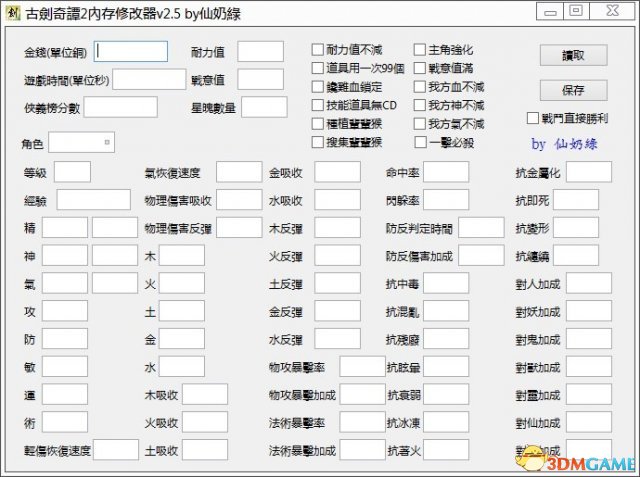
Task: Toggle 鐵雞血鎖定 option
Action: [317, 87]
